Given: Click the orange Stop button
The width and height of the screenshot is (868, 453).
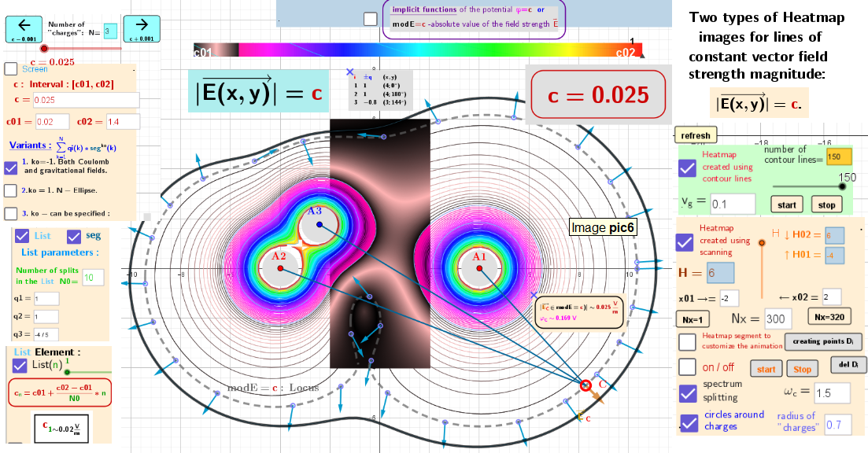Looking at the screenshot, I should [x=802, y=369].
